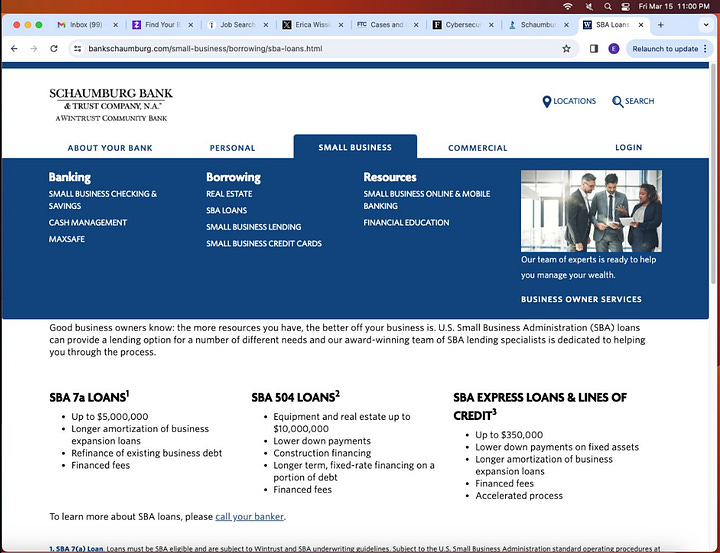Click the Resources column heading

point(390,177)
